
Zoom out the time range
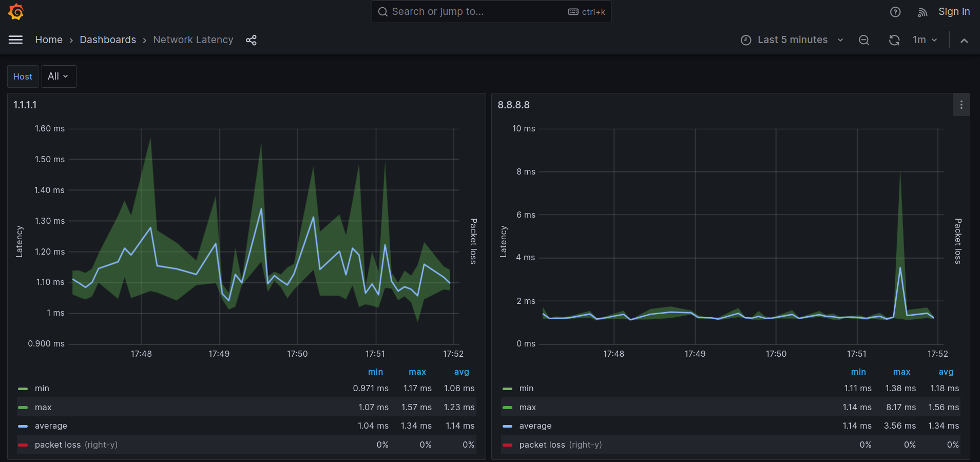[x=864, y=40]
